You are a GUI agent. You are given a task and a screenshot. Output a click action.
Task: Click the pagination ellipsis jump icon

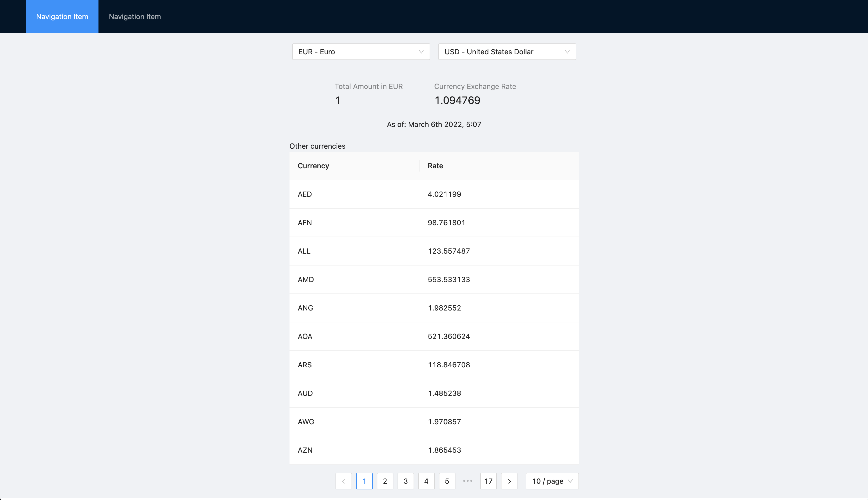click(x=468, y=481)
